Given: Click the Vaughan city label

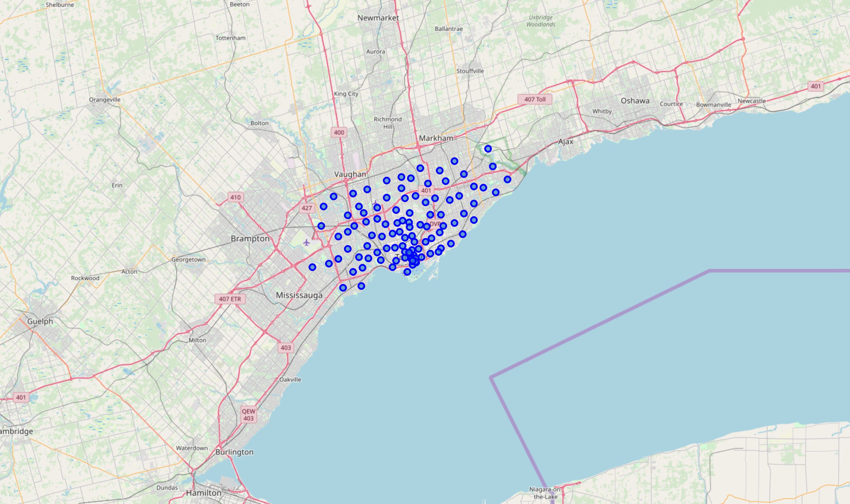Looking at the screenshot, I should point(350,175).
